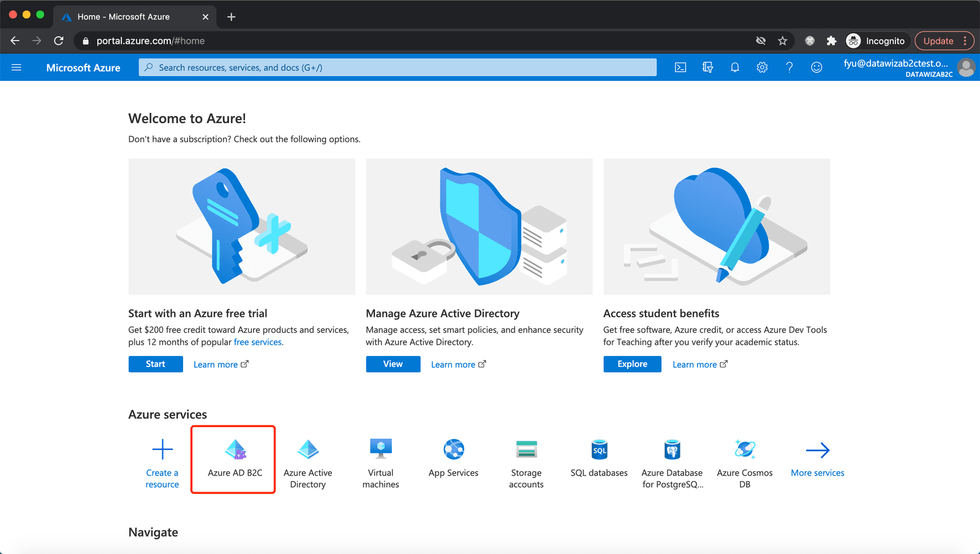Open Virtual machines service
This screenshot has width=980, height=554.
pos(381,464)
